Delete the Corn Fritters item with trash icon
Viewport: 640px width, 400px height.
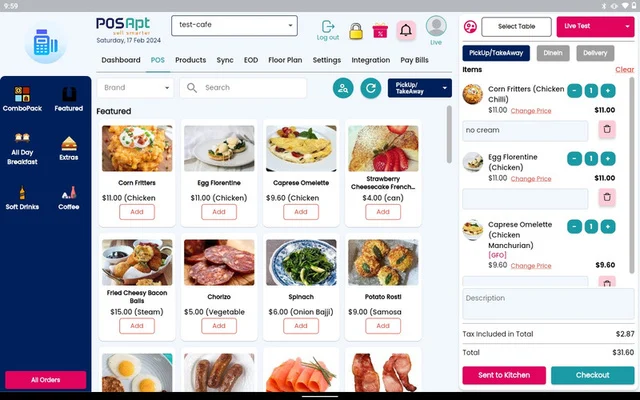tap(607, 129)
